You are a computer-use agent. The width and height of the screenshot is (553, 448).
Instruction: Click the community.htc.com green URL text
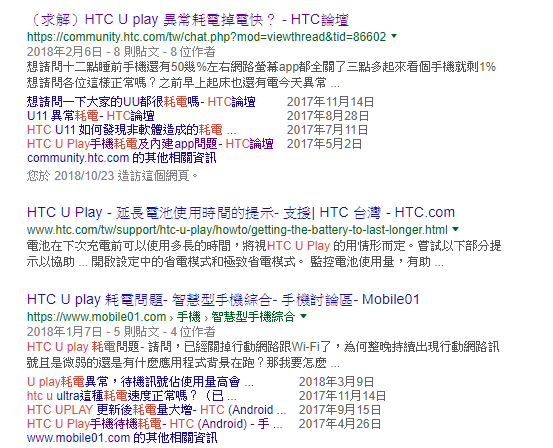(x=207, y=37)
